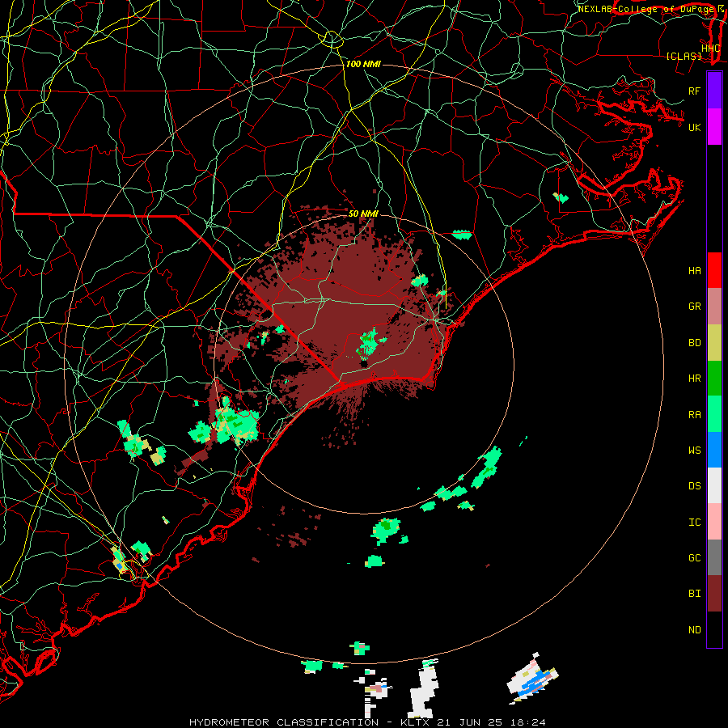
Task: Select the "GR" legend label text
Action: [694, 307]
